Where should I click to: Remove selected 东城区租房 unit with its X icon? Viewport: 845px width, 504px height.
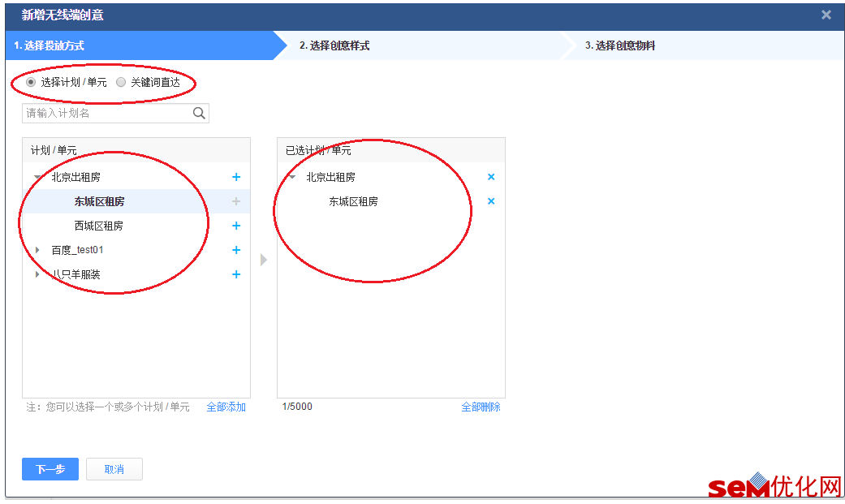click(x=491, y=201)
